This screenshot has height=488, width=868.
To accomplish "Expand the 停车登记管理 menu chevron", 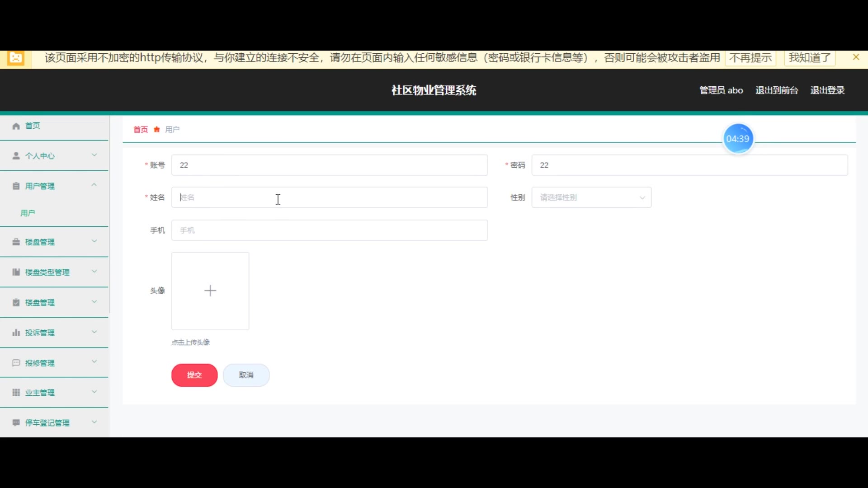I will [94, 422].
